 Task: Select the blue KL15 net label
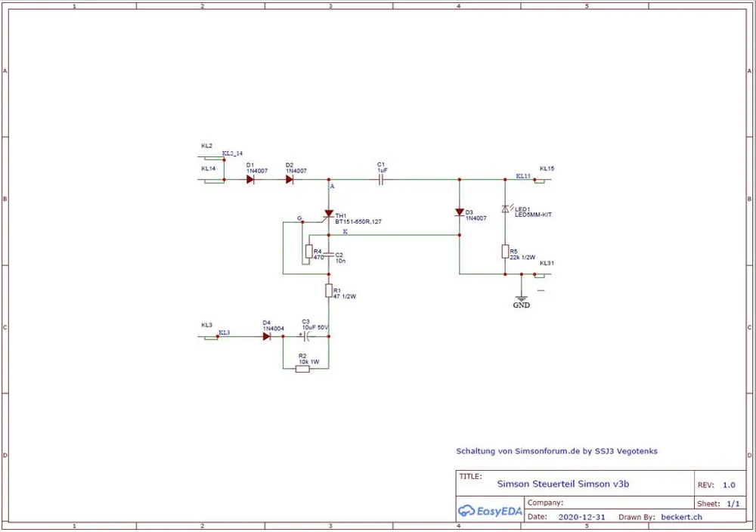523,176
